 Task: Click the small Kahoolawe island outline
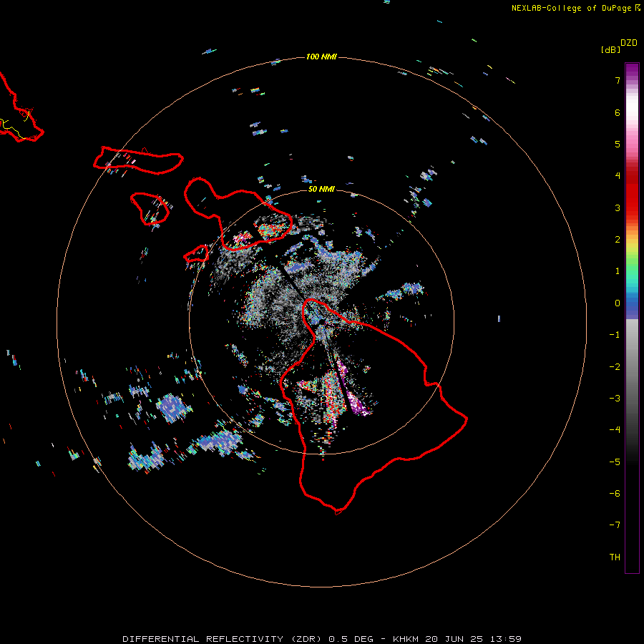196,254
